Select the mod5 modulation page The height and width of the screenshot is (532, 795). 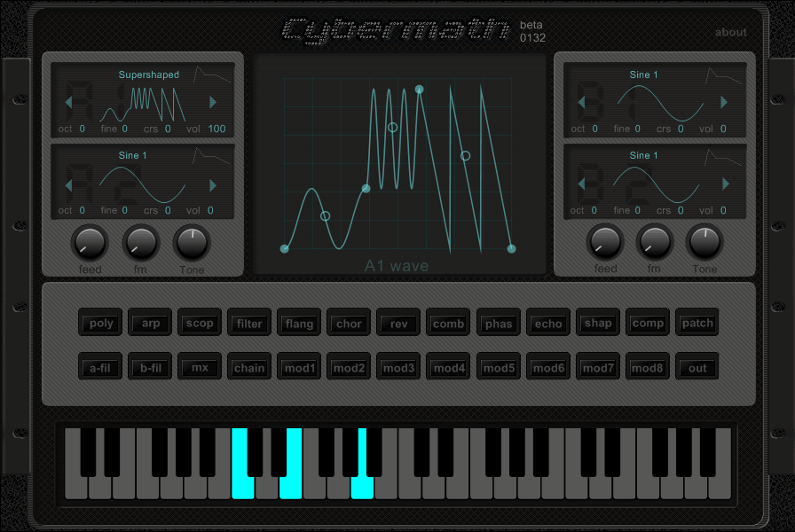point(499,367)
